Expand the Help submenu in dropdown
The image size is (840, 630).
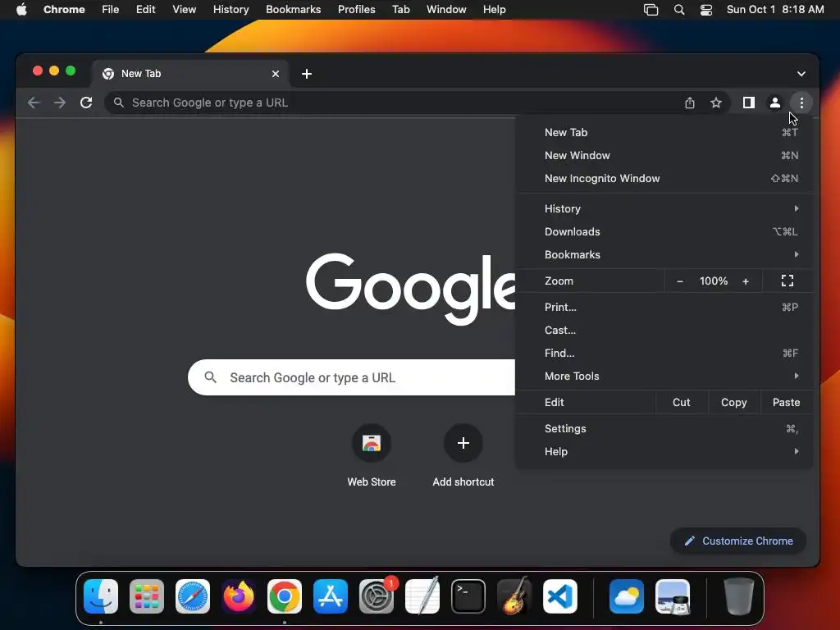click(x=664, y=452)
